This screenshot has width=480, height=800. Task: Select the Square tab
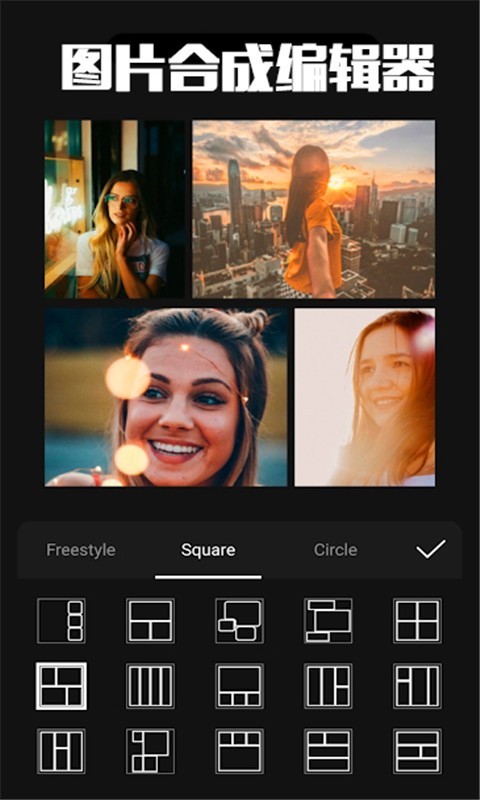pos(208,550)
